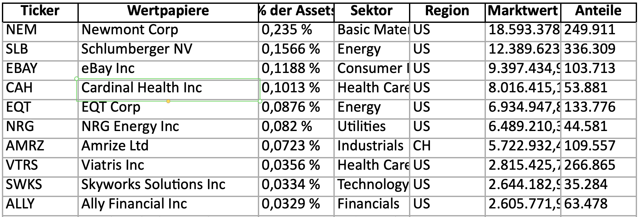Click the Marktwert column header
Viewport: 644px width, 217px height.
[x=523, y=11]
